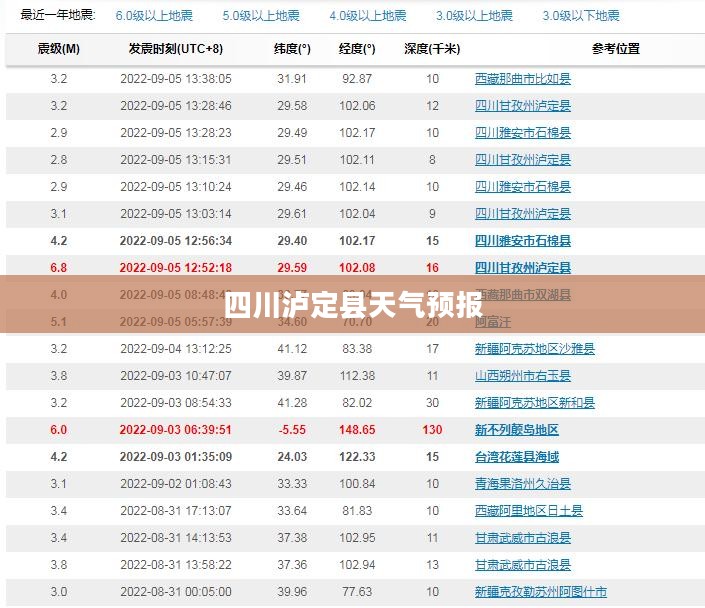Click the 深度(千米) column header
The image size is (705, 608).
[x=432, y=49]
